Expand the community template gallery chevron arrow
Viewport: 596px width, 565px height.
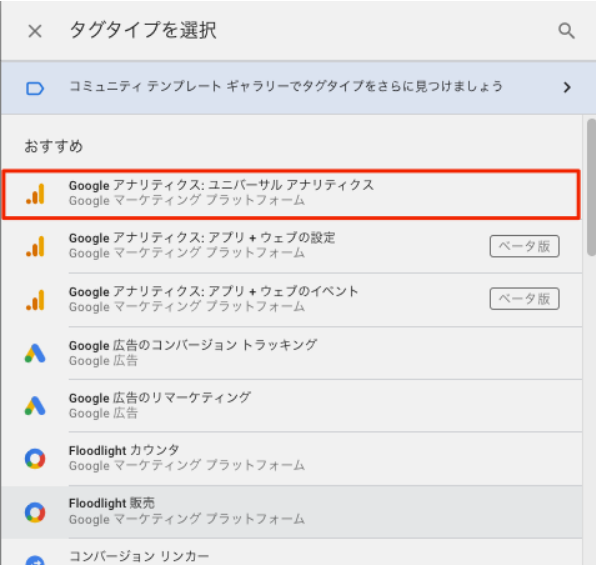pos(567,87)
